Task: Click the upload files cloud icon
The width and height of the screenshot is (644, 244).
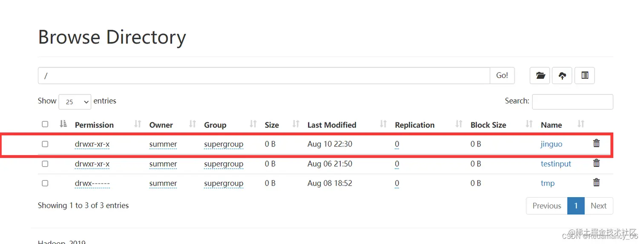Action: pyautogui.click(x=562, y=75)
